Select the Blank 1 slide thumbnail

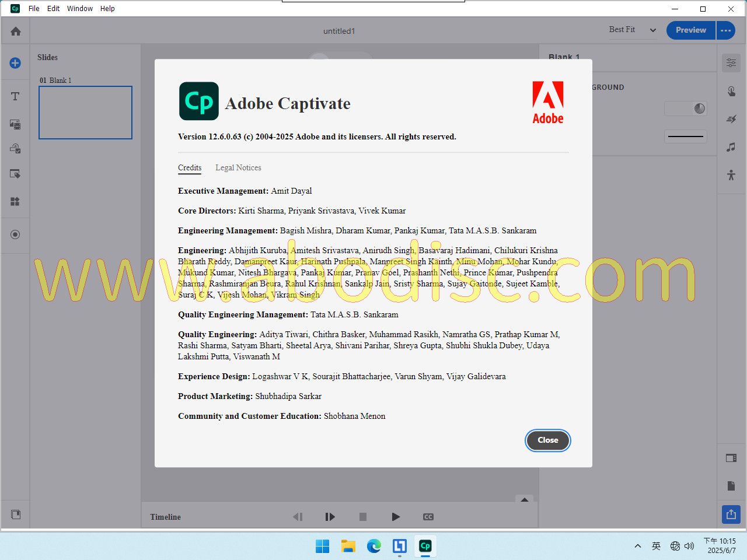tap(86, 113)
